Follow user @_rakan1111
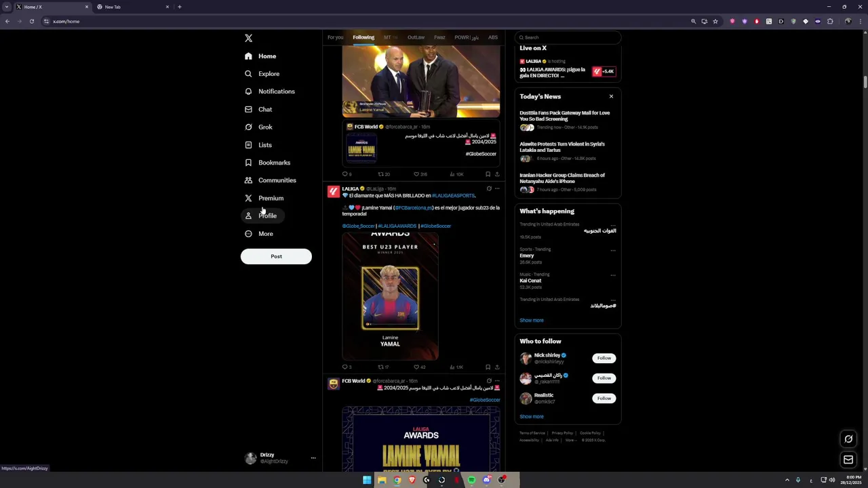 (x=604, y=378)
